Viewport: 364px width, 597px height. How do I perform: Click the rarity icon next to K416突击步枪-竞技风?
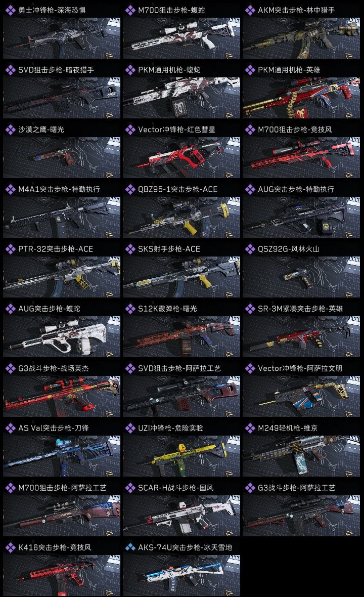click(10, 547)
